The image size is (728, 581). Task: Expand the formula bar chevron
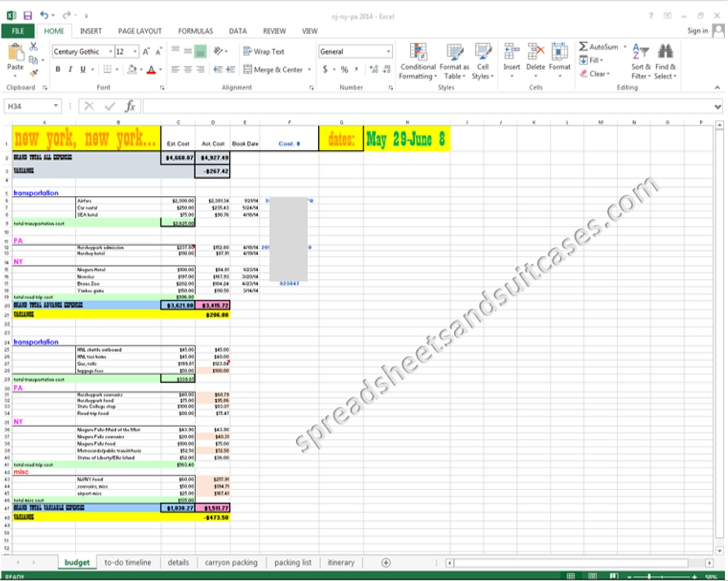coord(718,106)
